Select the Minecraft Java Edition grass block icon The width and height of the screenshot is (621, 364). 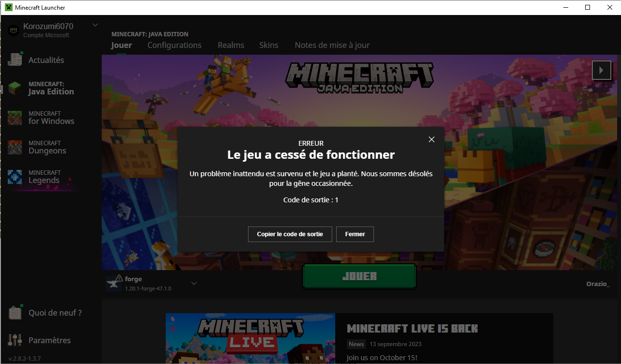pos(15,88)
